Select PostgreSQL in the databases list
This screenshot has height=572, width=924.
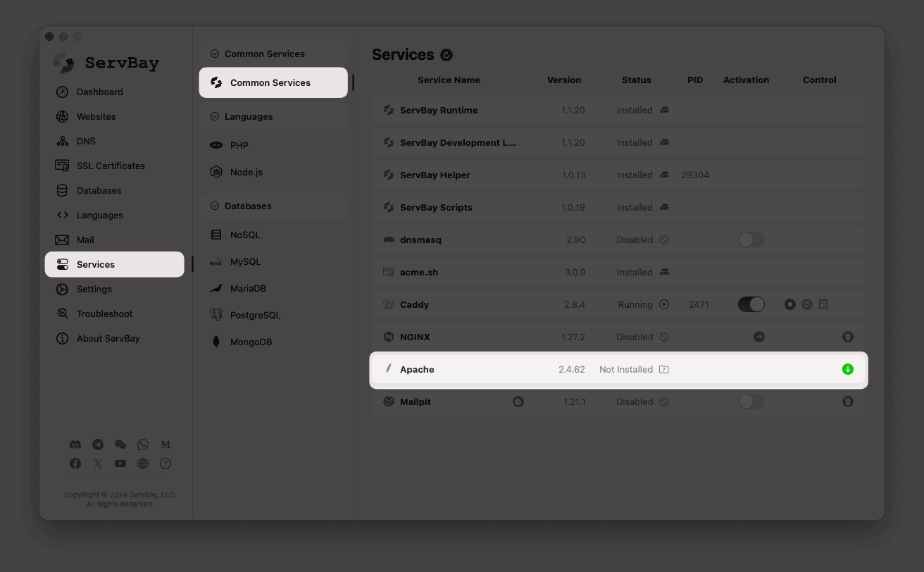[255, 315]
